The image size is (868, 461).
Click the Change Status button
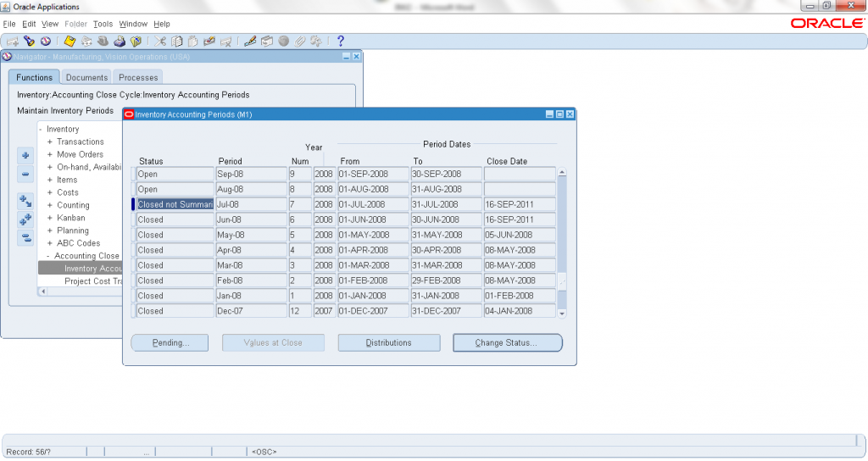[x=507, y=343]
